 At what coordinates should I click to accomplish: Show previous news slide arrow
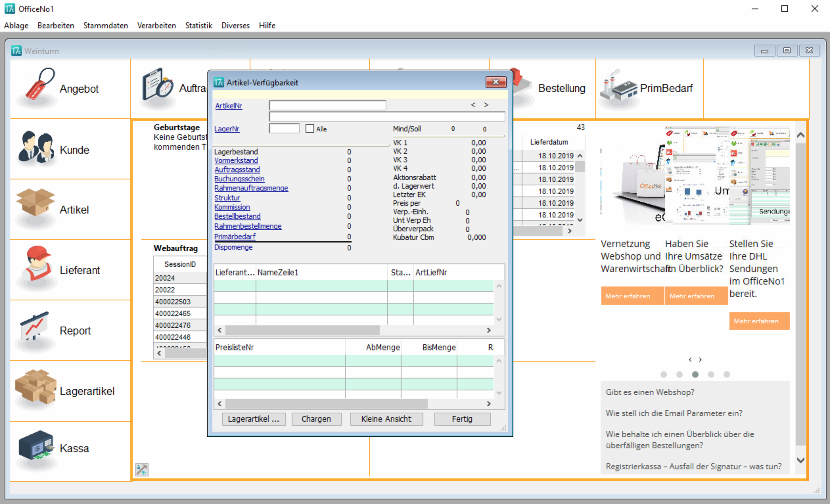690,360
